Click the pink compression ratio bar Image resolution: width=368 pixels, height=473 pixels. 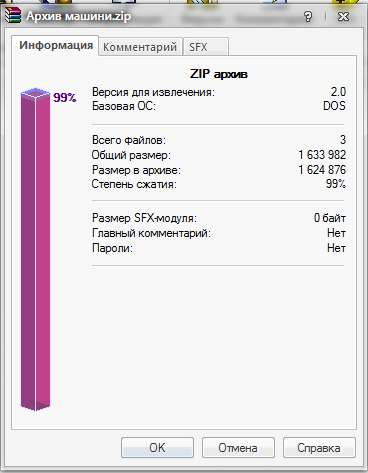click(35, 249)
